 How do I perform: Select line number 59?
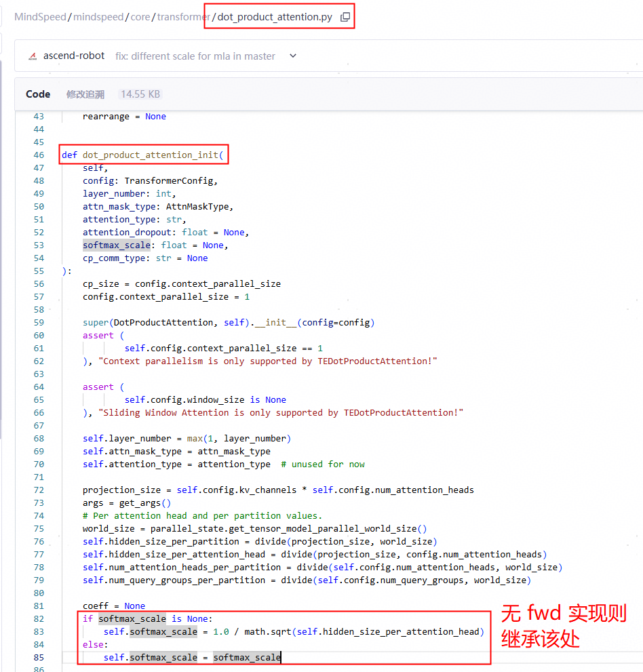point(39,322)
